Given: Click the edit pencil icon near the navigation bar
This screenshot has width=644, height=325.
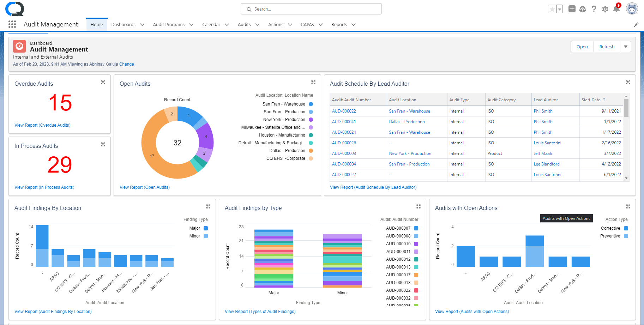Looking at the screenshot, I should point(636,24).
